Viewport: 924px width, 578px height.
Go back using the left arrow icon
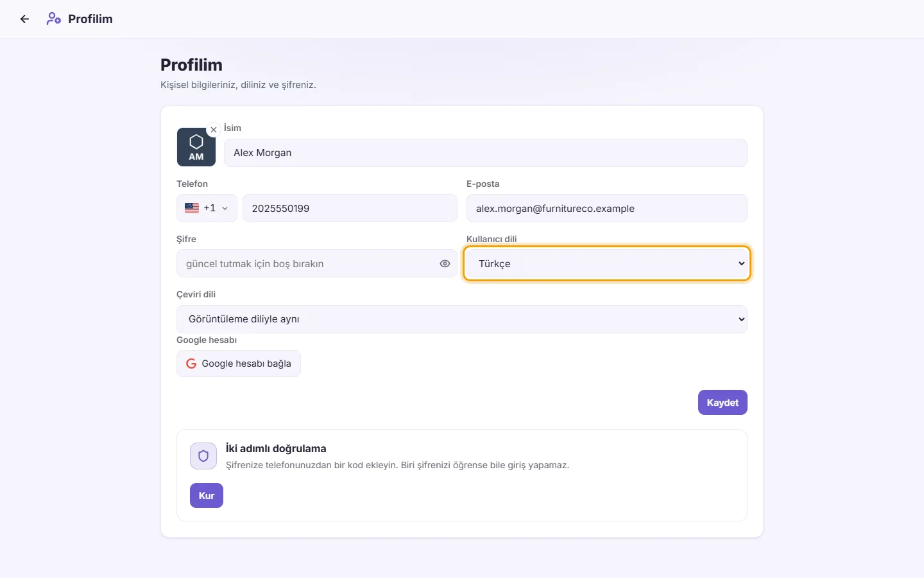24,19
